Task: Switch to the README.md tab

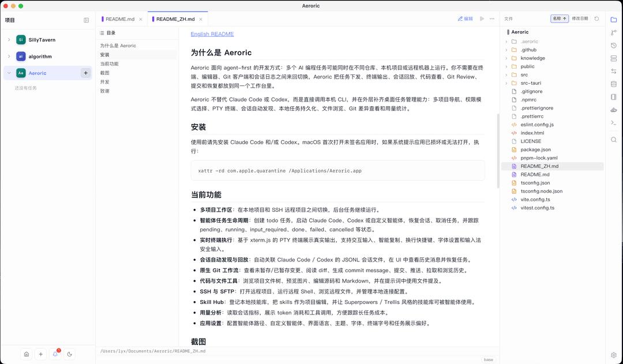Action: 119,19
